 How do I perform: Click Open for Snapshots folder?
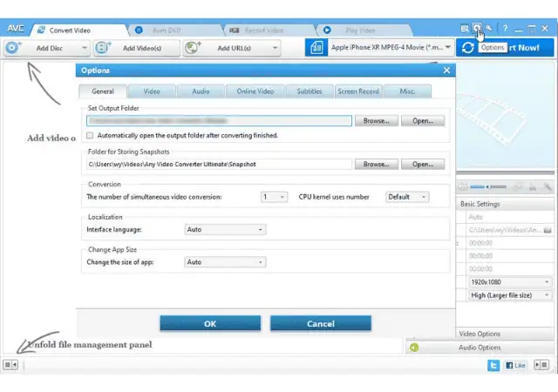(423, 165)
